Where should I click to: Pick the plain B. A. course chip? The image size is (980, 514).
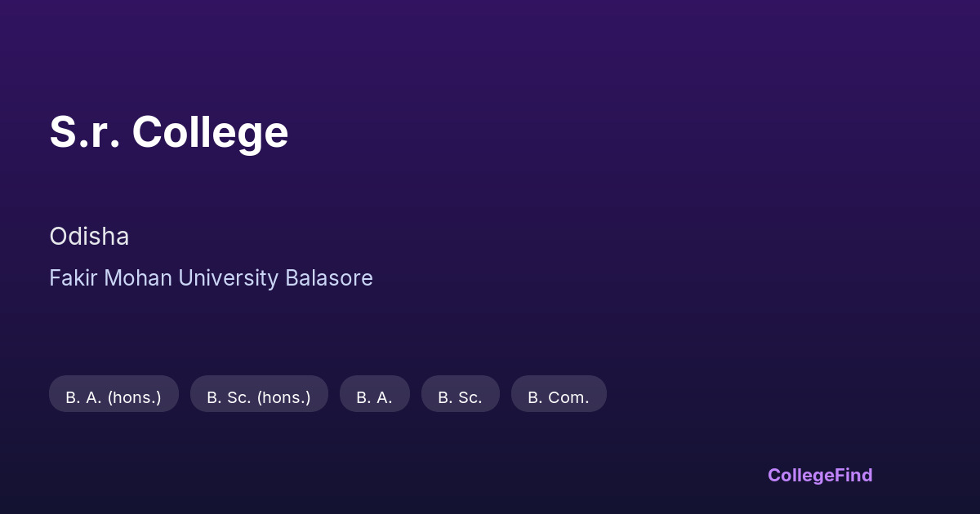[374, 397]
